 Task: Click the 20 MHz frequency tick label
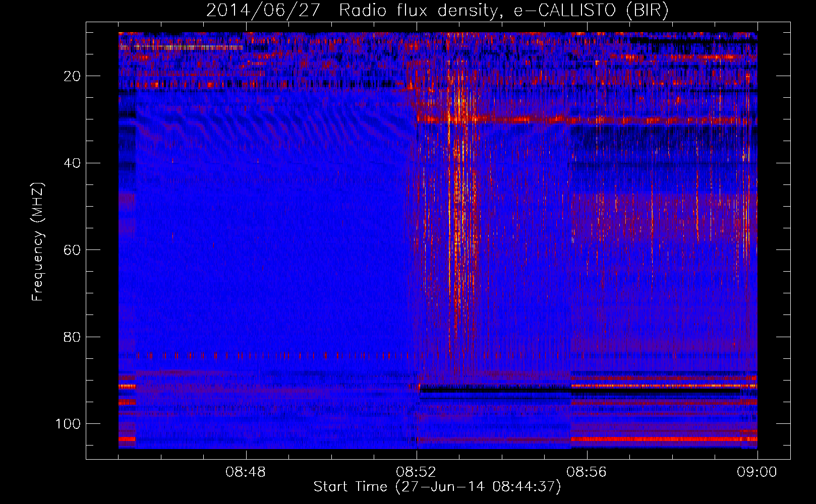[72, 76]
